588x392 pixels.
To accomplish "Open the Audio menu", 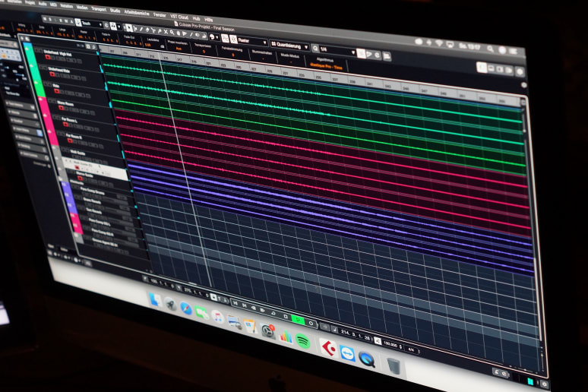I will coord(42,3).
